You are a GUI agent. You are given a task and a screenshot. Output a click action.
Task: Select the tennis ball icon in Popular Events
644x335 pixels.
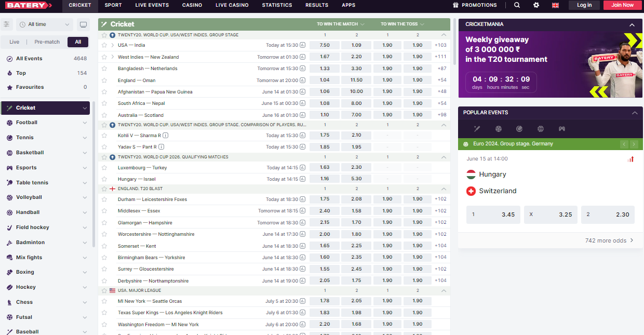(x=519, y=129)
